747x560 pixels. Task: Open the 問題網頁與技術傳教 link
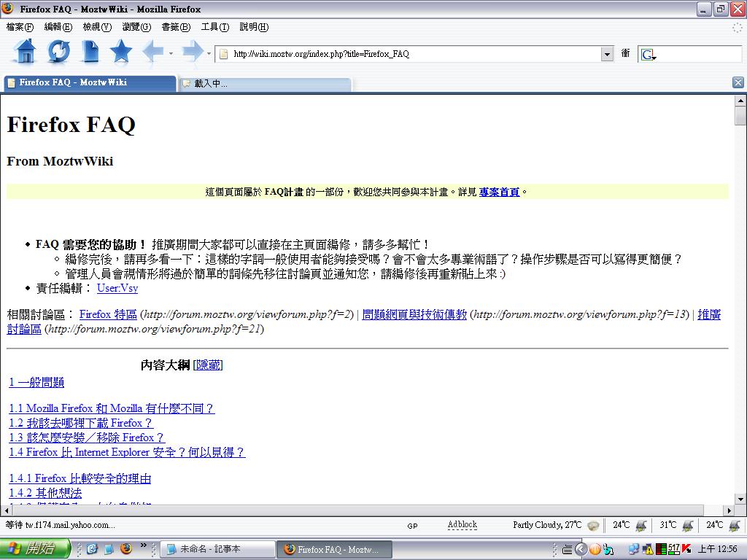(x=414, y=314)
